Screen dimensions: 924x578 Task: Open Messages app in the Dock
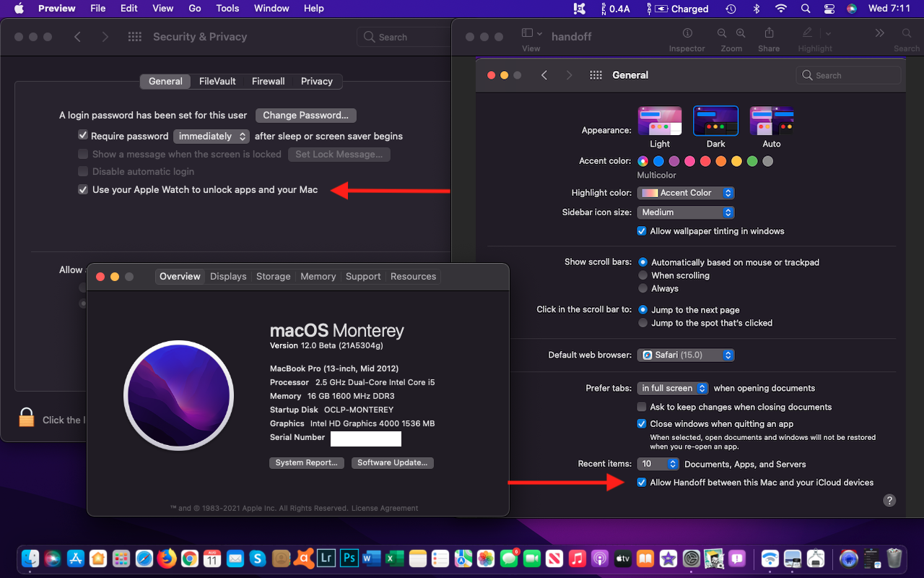(509, 558)
